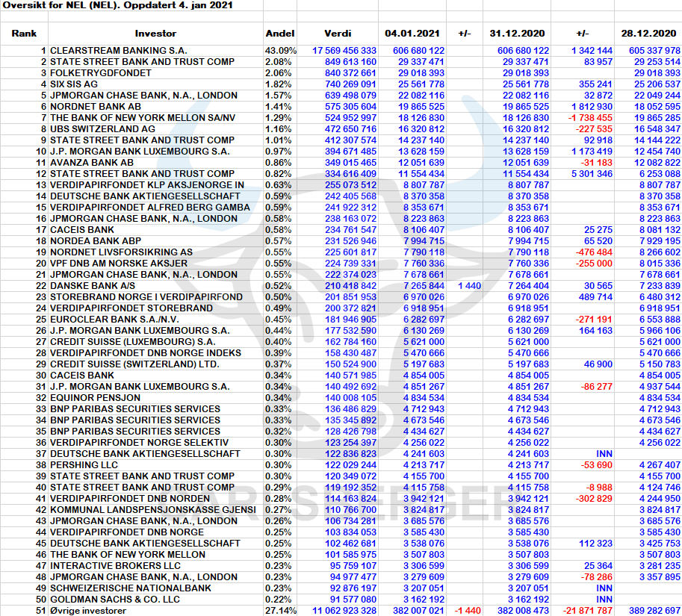Click the 'Verdi' column header
This screenshot has height=616, width=682.
[x=338, y=34]
